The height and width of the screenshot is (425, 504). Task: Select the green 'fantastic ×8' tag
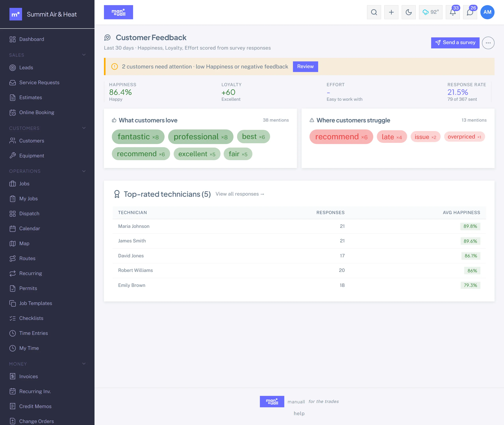pyautogui.click(x=138, y=137)
